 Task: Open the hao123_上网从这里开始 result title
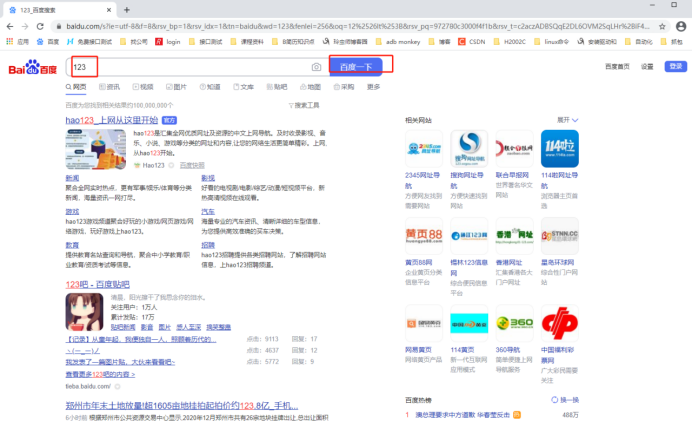pyautogui.click(x=112, y=120)
